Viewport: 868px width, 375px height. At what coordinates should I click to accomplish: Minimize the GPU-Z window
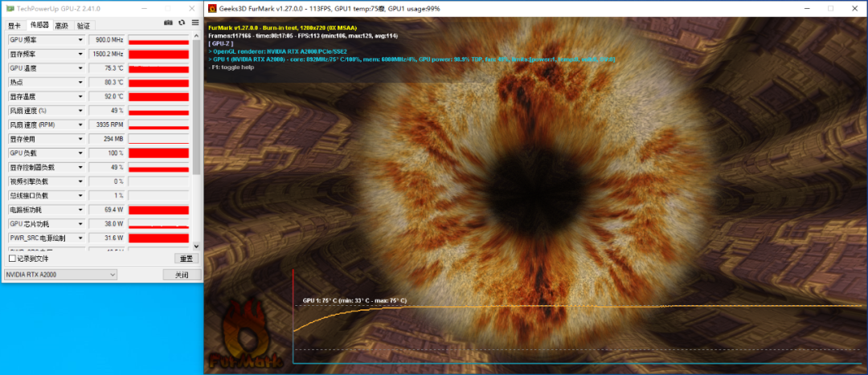(144, 8)
